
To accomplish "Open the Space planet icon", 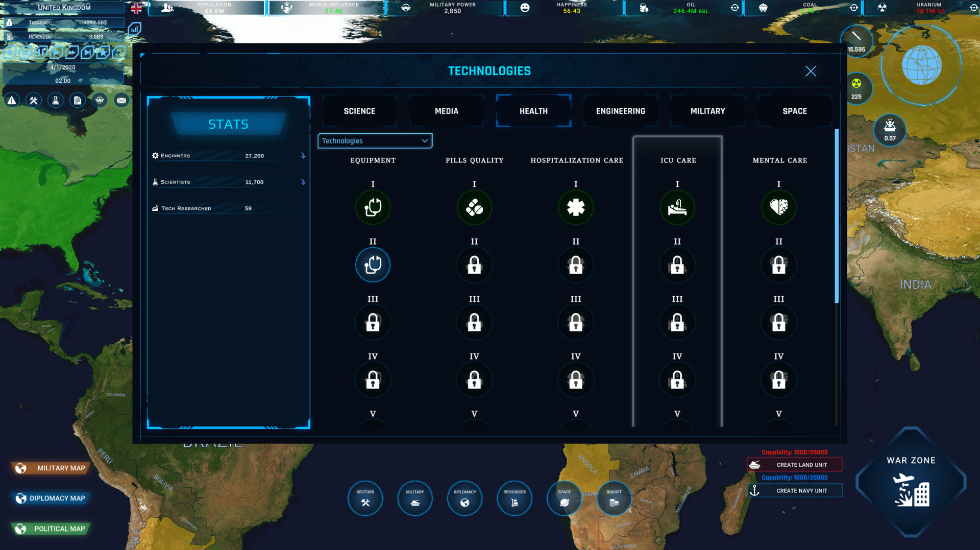I will 564,498.
